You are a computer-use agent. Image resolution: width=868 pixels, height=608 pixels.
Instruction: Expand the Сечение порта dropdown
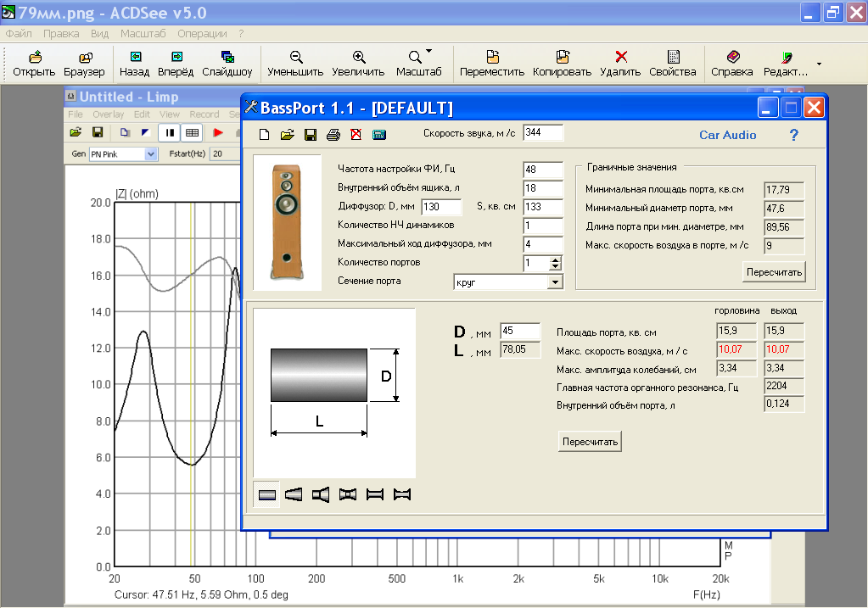coord(555,282)
